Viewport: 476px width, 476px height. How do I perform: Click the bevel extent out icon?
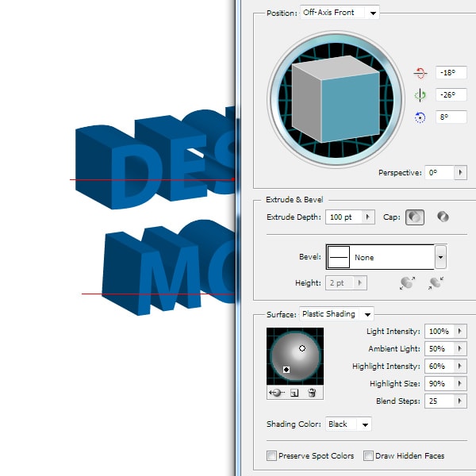[x=407, y=282]
